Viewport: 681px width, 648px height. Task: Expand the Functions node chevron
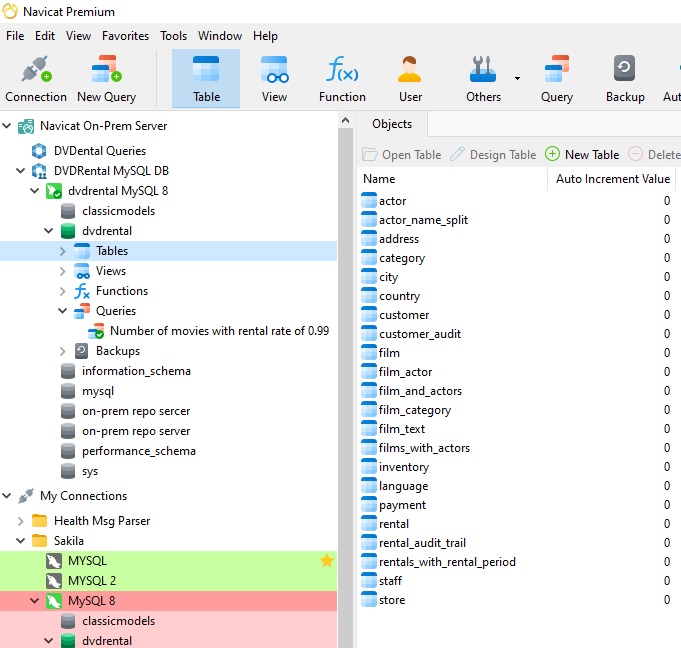pyautogui.click(x=62, y=291)
